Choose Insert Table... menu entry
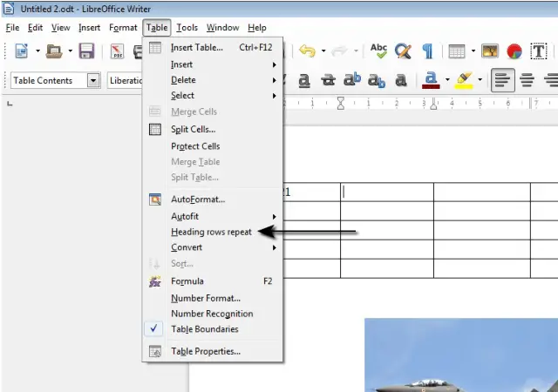Screen dimensions: 558x392 click(213, 48)
